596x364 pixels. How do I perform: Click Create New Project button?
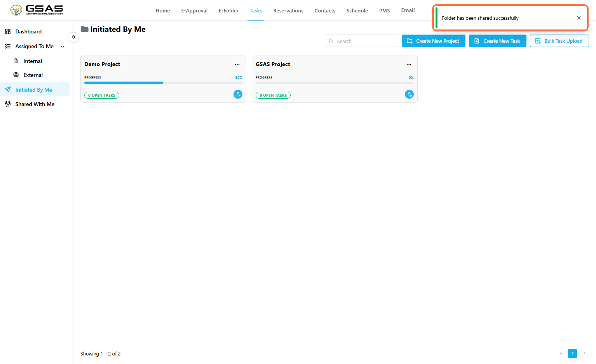(x=434, y=41)
